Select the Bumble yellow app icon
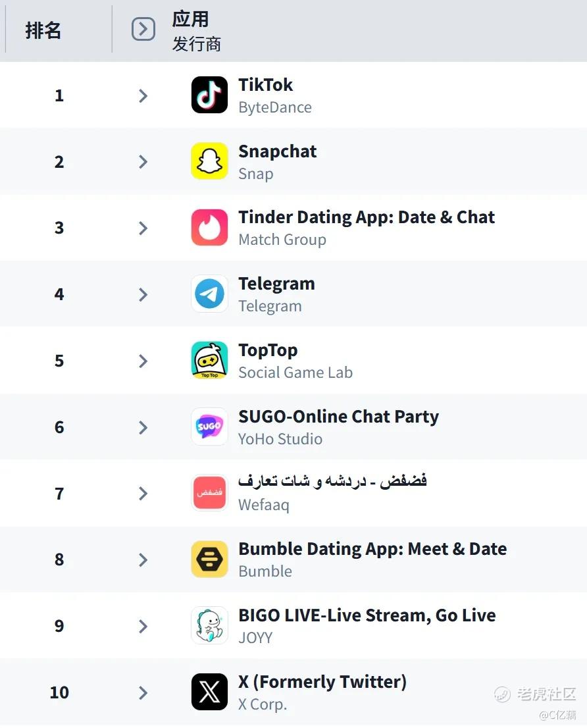The width and height of the screenshot is (587, 728). (x=209, y=559)
